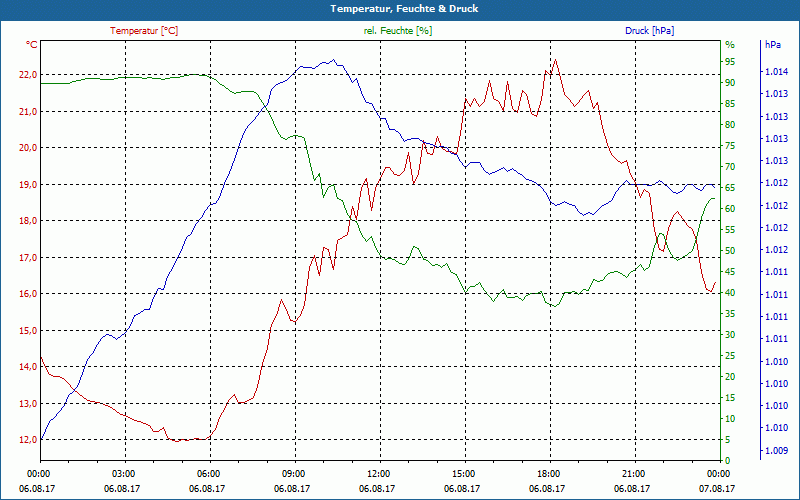Click the '70' humidity axis tick
Viewport: 800px width, 500px height.
[730, 167]
